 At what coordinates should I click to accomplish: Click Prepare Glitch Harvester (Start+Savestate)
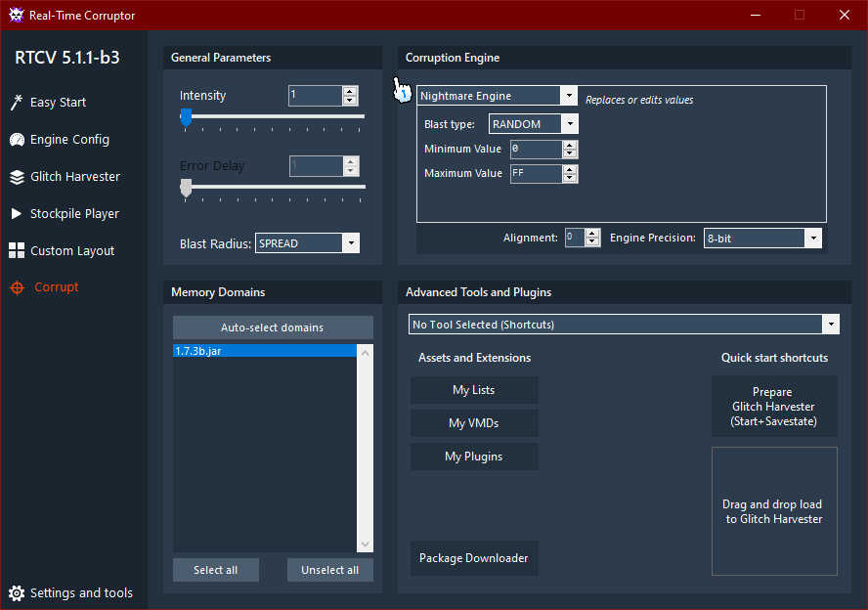(x=774, y=407)
